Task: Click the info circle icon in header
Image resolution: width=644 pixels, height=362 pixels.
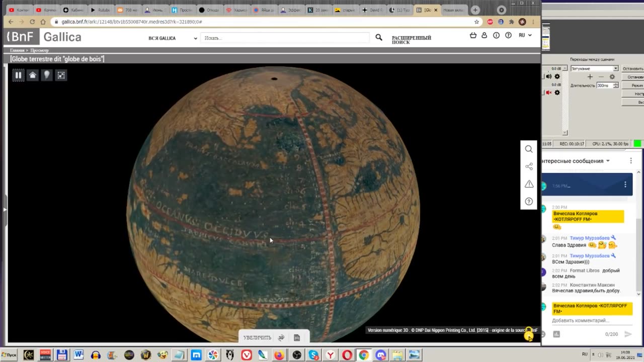Action: click(x=496, y=35)
